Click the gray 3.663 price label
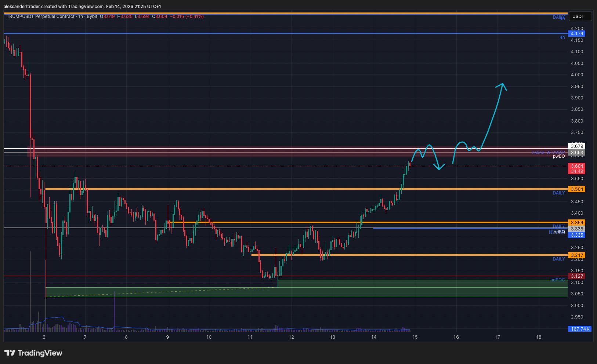Viewport: 597px width, 364px height. coord(576,153)
